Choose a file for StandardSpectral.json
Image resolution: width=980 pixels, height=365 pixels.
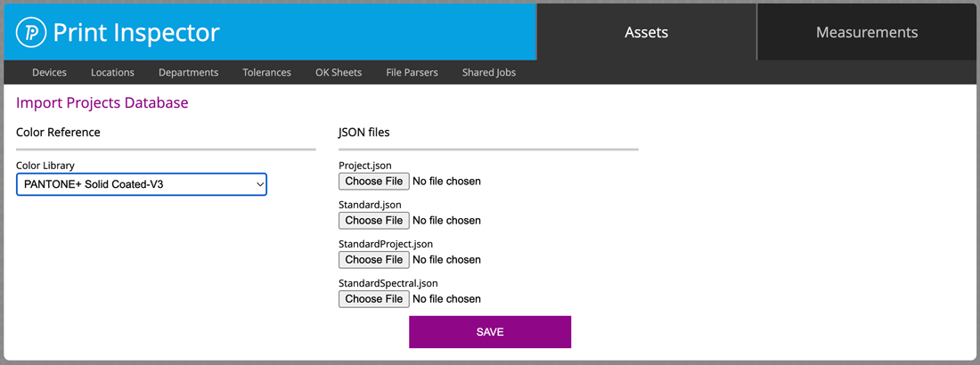[x=374, y=299]
